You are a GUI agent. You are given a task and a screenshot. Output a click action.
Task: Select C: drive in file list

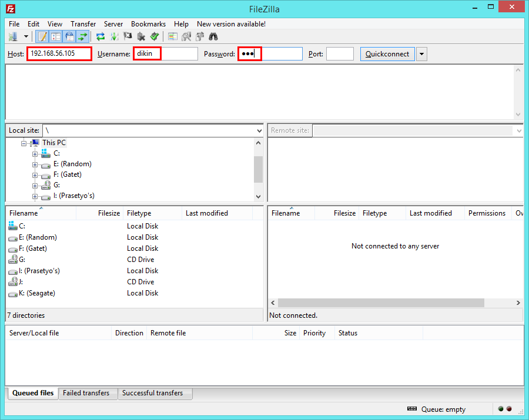[x=22, y=226]
